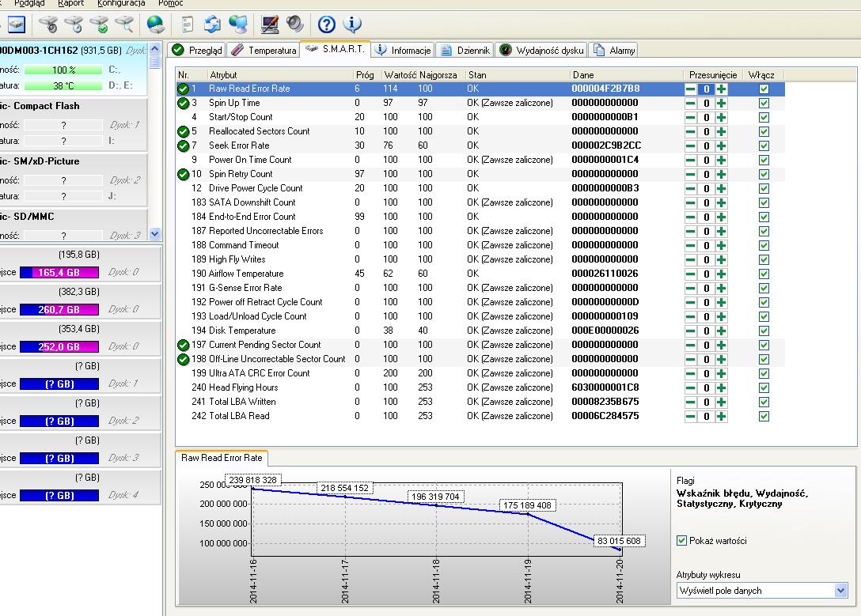Click the envelope with blue arrows icon
Viewport: 861px width, 616px height.
[212, 25]
